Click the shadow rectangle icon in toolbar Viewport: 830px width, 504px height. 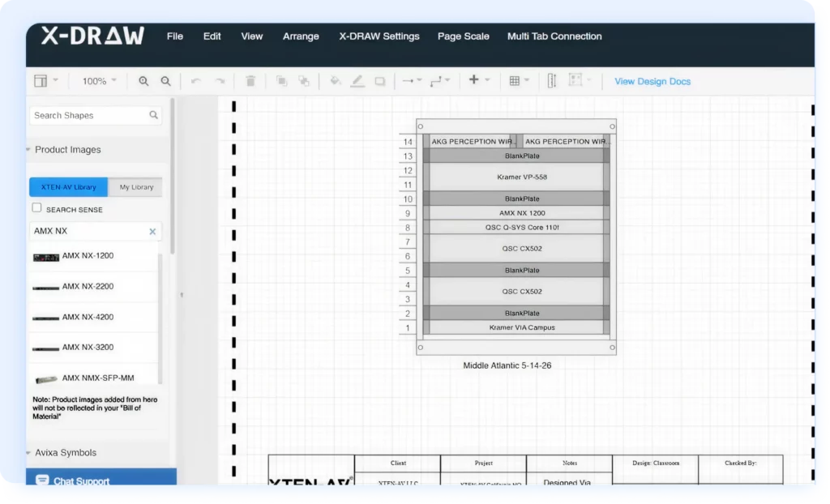[379, 81]
